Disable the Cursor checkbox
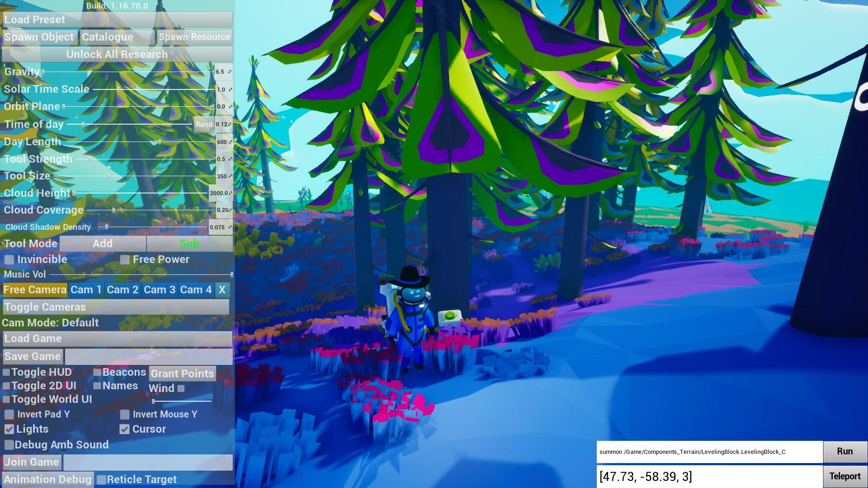Screen dimensions: 868x488 coord(125,429)
